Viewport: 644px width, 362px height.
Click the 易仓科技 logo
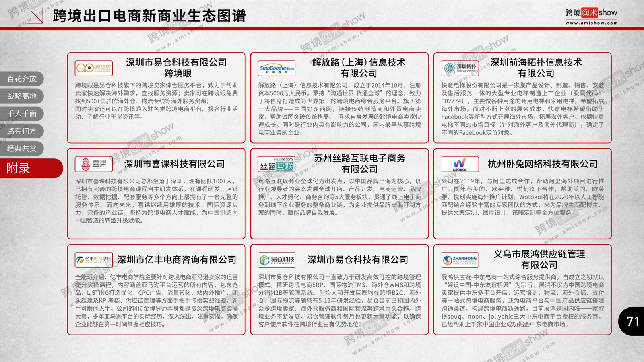277,260
